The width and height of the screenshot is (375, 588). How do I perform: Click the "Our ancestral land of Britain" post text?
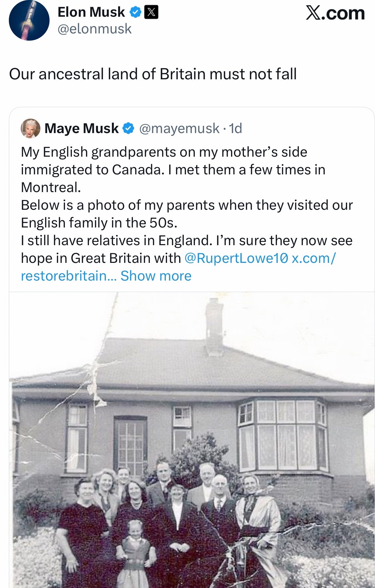click(x=153, y=74)
